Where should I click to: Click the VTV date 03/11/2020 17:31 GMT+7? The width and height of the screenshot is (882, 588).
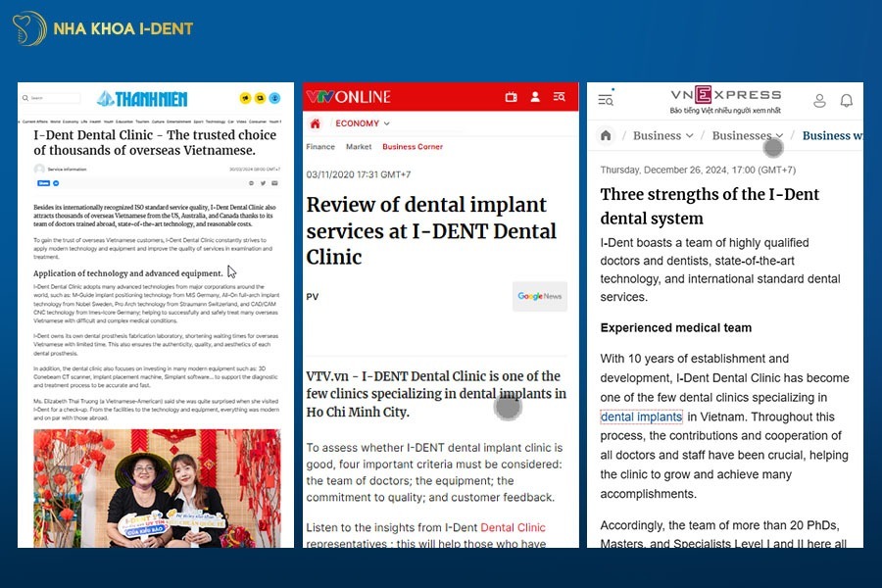pyautogui.click(x=359, y=174)
